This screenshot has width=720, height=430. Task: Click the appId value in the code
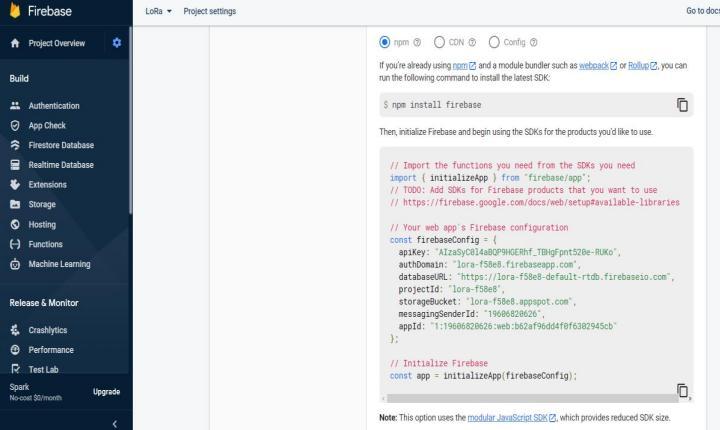click(523, 326)
